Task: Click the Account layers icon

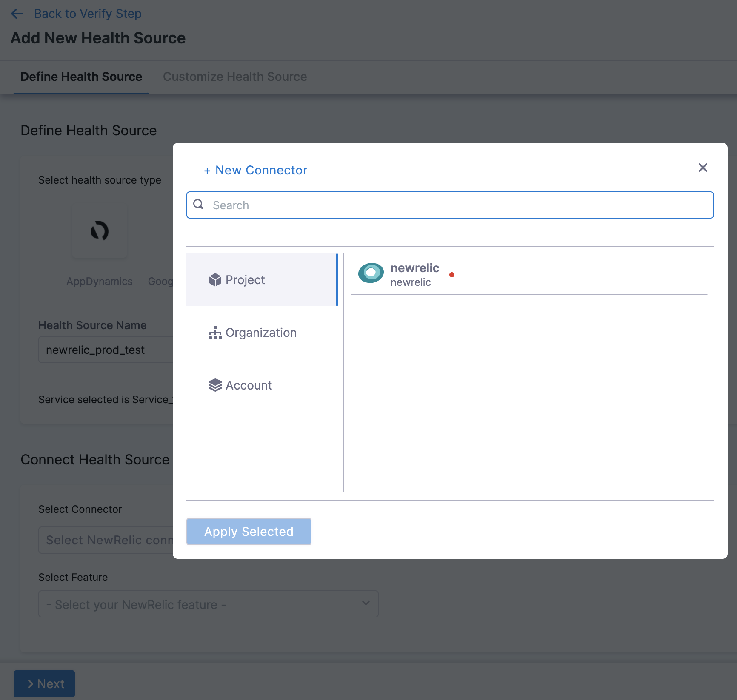Action: coord(215,385)
